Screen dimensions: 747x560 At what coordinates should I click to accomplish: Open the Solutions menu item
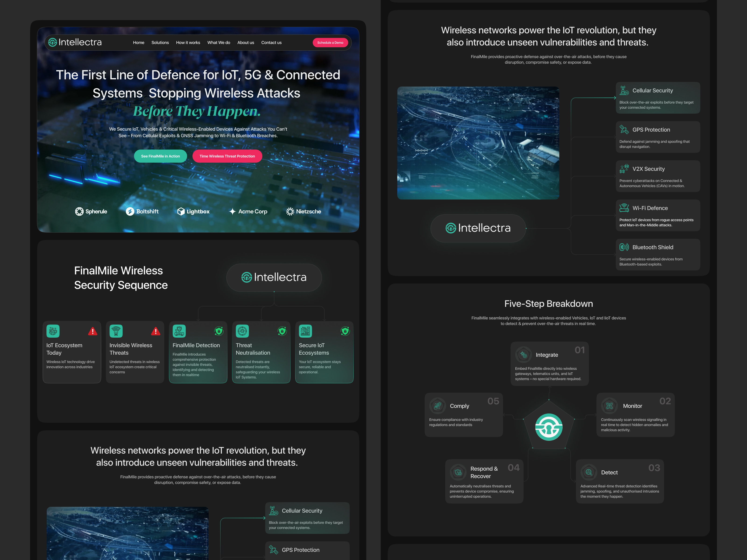click(160, 42)
